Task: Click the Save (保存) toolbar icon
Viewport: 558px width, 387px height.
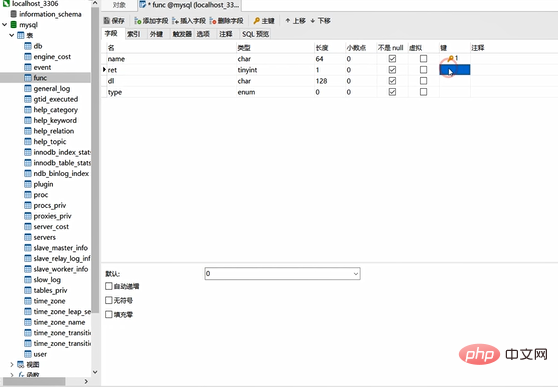Action: tap(106, 21)
